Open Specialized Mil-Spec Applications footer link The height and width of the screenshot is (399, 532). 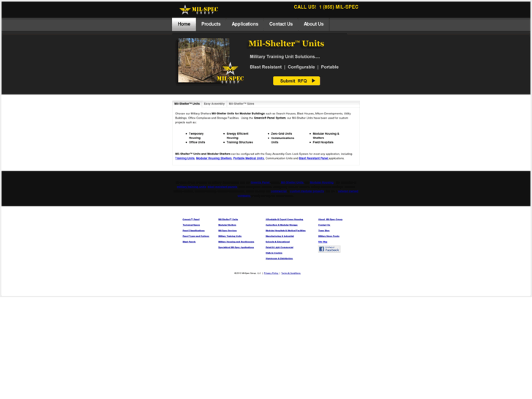[x=236, y=247]
